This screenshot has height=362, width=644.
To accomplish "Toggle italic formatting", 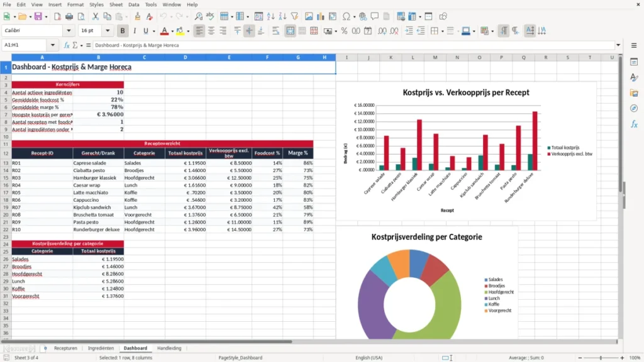I will pyautogui.click(x=135, y=31).
